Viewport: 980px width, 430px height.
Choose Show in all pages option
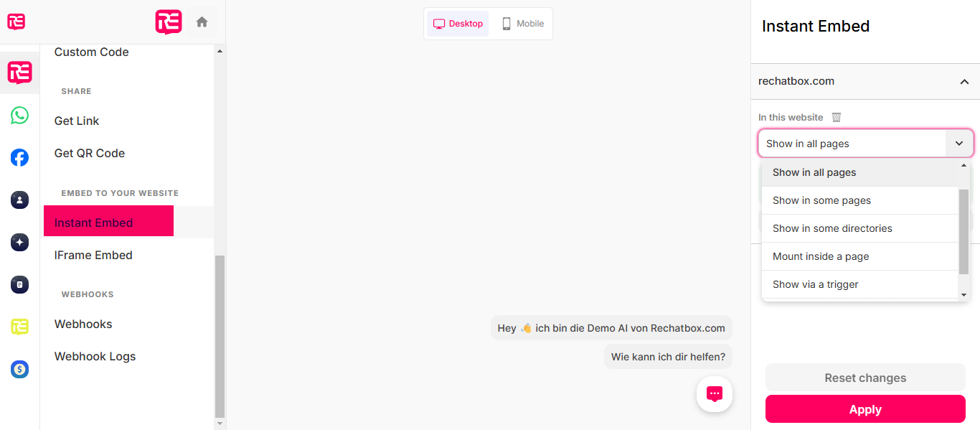coord(859,172)
